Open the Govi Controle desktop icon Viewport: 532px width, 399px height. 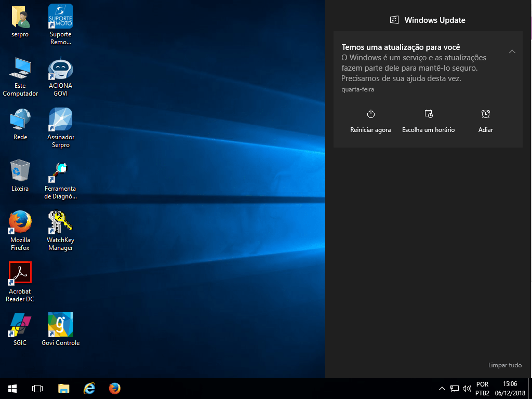(61, 325)
